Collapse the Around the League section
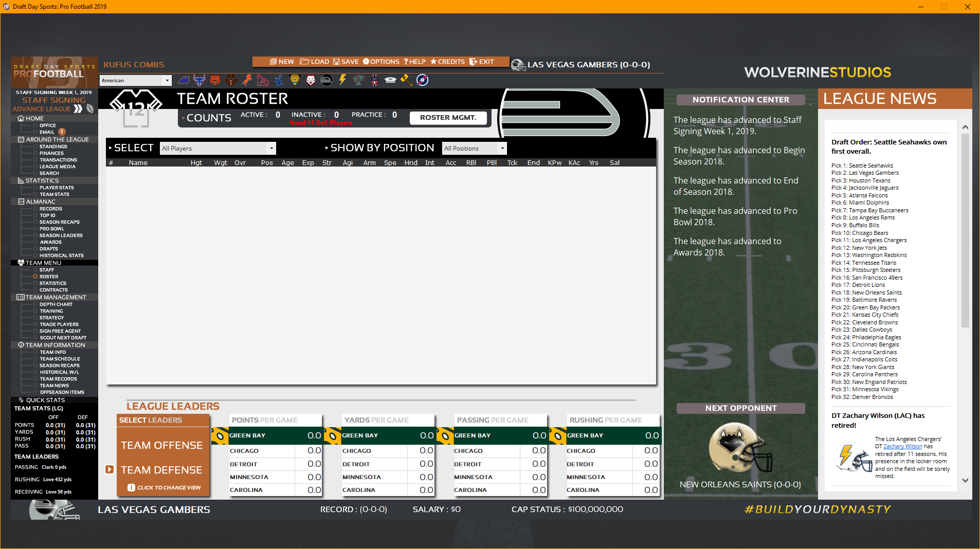The width and height of the screenshot is (980, 549). coord(55,139)
